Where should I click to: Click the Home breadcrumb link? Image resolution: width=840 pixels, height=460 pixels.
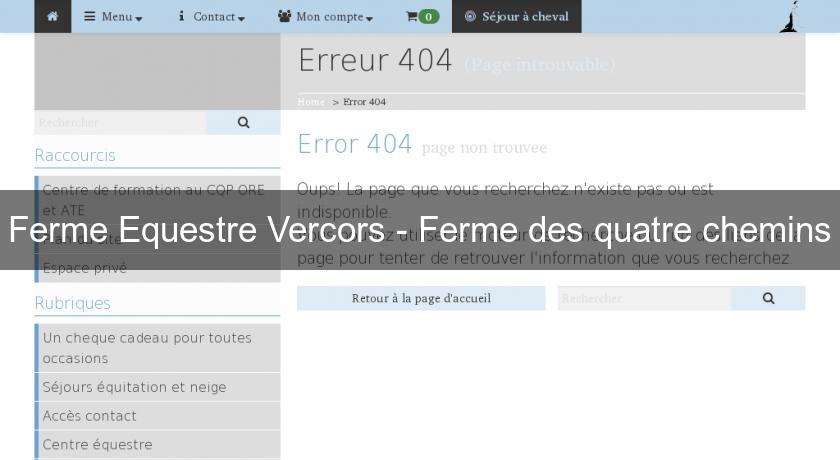311,102
